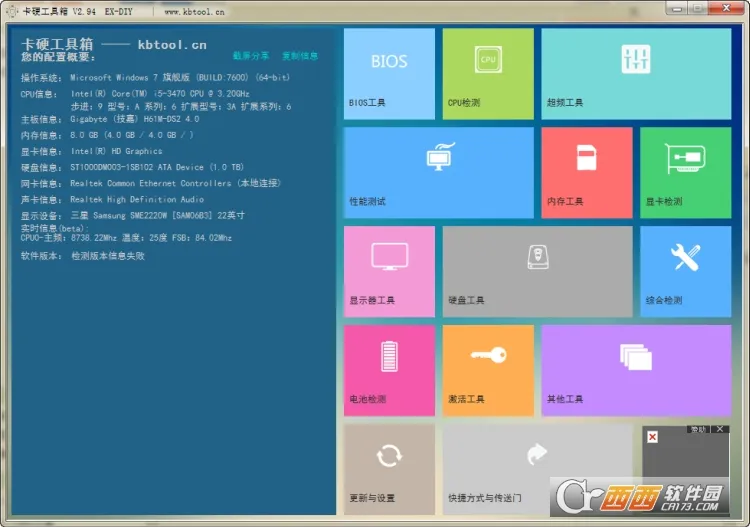The height and width of the screenshot is (527, 750).
Task: Launch the CPU检测 green tile
Action: tap(488, 74)
